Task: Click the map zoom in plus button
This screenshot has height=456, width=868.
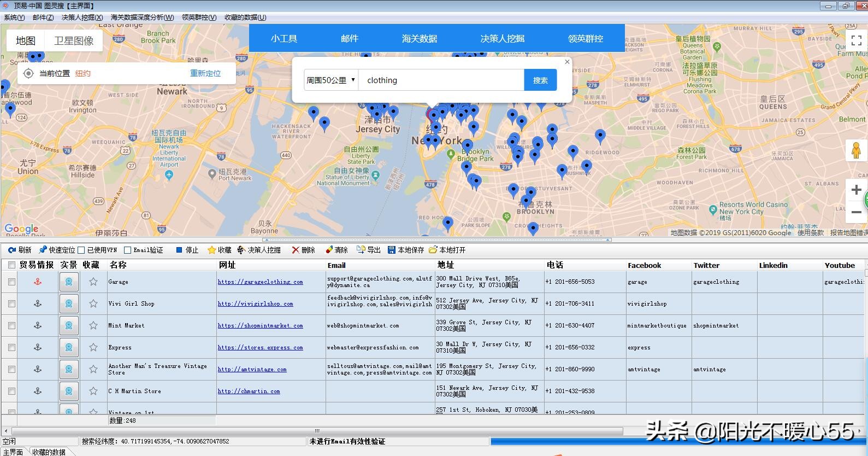Action: point(856,190)
